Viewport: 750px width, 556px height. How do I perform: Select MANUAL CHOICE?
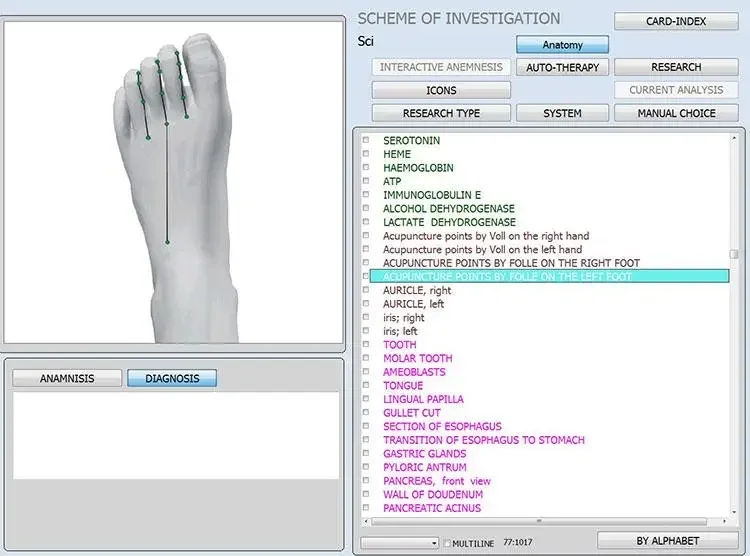[x=675, y=113]
